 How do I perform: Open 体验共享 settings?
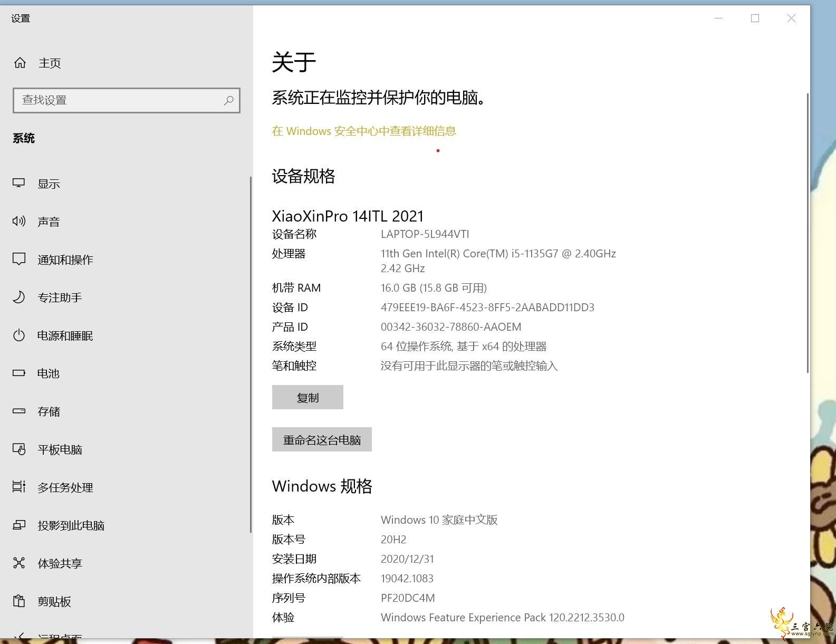click(x=126, y=563)
